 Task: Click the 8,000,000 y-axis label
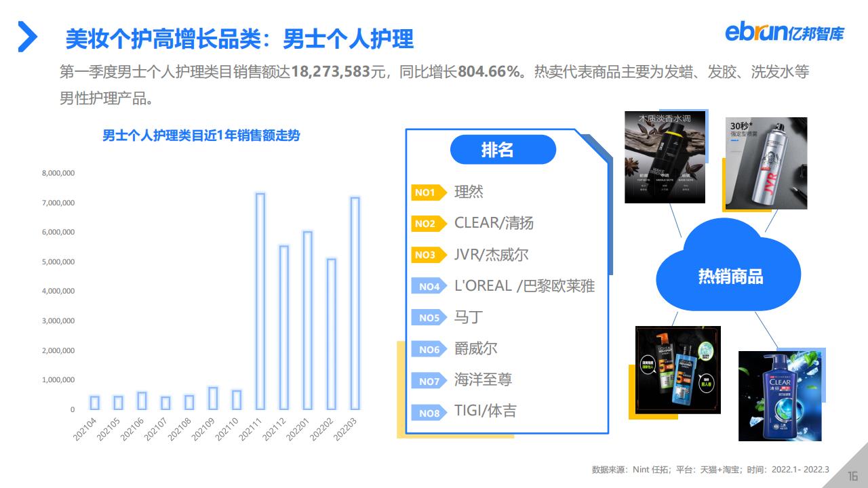[58, 174]
